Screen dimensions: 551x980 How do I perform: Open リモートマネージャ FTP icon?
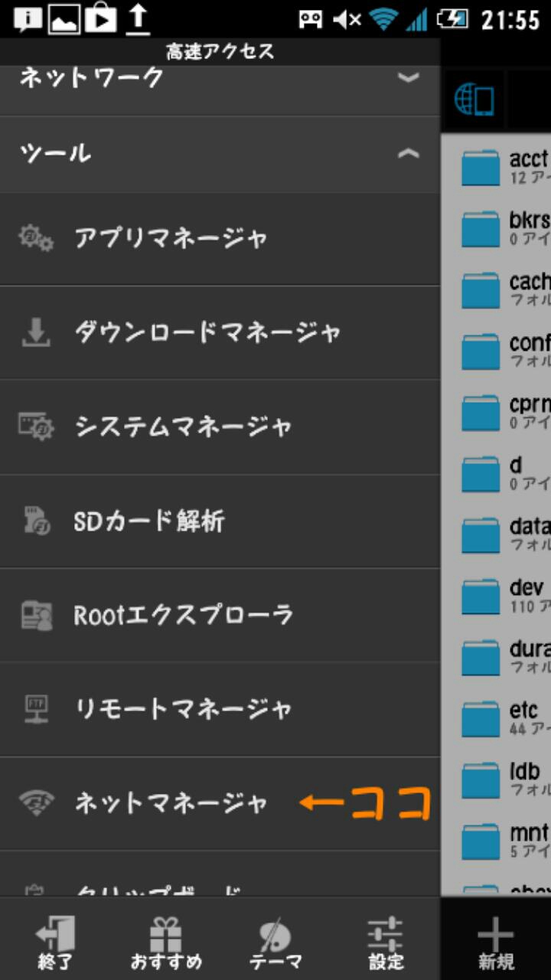tap(36, 709)
